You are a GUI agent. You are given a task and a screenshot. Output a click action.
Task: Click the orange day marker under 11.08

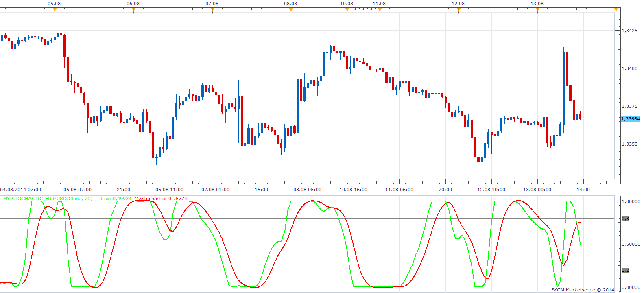(x=380, y=10)
